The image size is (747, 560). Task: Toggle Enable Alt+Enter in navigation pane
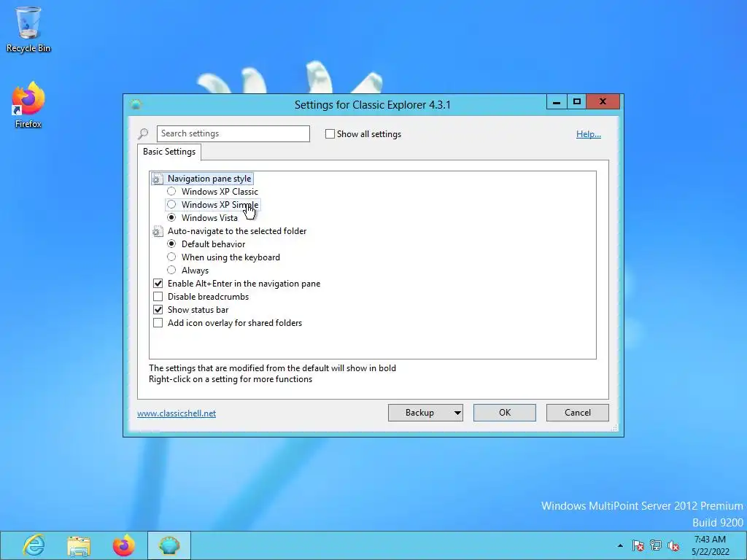pos(158,284)
